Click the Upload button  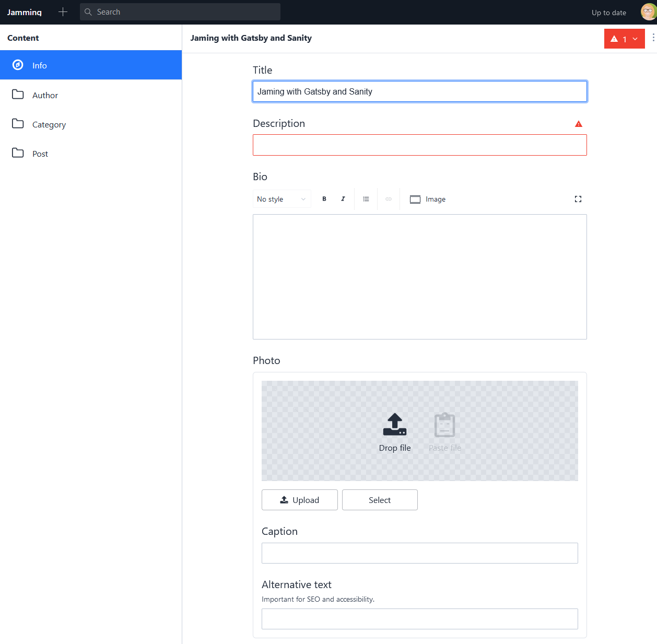pyautogui.click(x=300, y=500)
